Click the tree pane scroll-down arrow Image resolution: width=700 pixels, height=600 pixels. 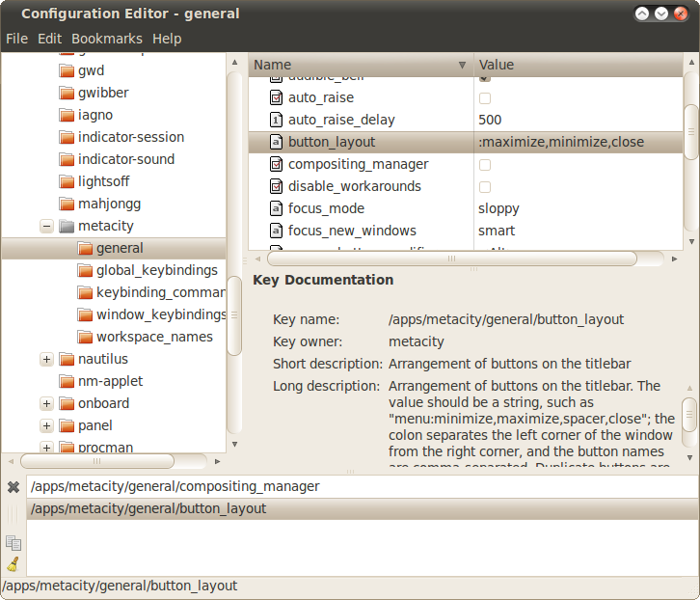[x=234, y=444]
